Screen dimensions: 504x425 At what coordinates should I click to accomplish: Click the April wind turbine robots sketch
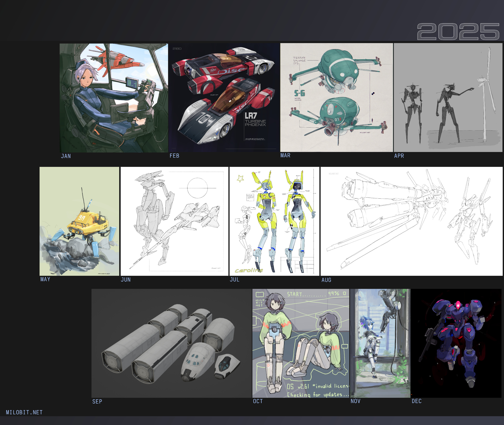pyautogui.click(x=448, y=97)
